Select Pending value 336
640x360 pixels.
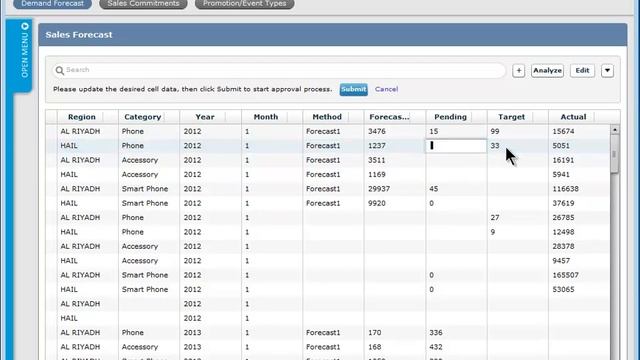tap(436, 333)
